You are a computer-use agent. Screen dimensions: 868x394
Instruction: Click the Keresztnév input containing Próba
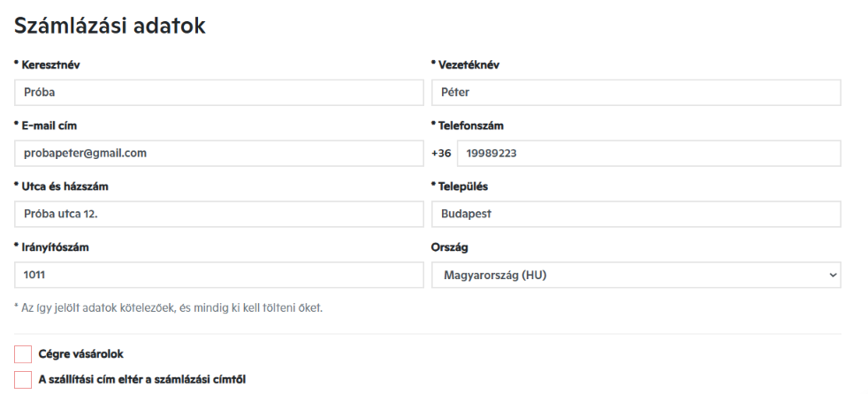click(x=218, y=93)
